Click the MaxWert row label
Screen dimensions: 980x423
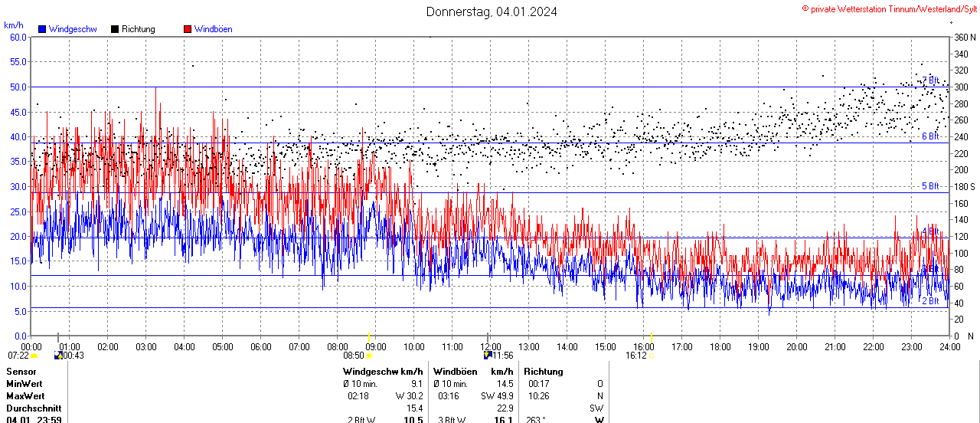click(x=25, y=396)
